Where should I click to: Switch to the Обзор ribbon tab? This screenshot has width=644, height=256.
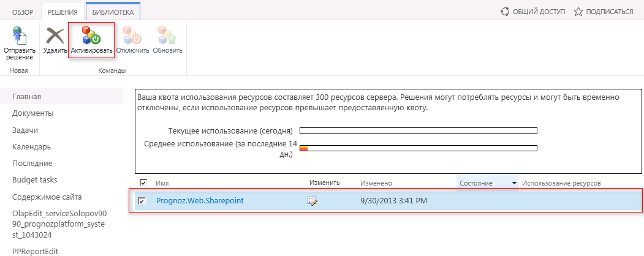coord(23,11)
